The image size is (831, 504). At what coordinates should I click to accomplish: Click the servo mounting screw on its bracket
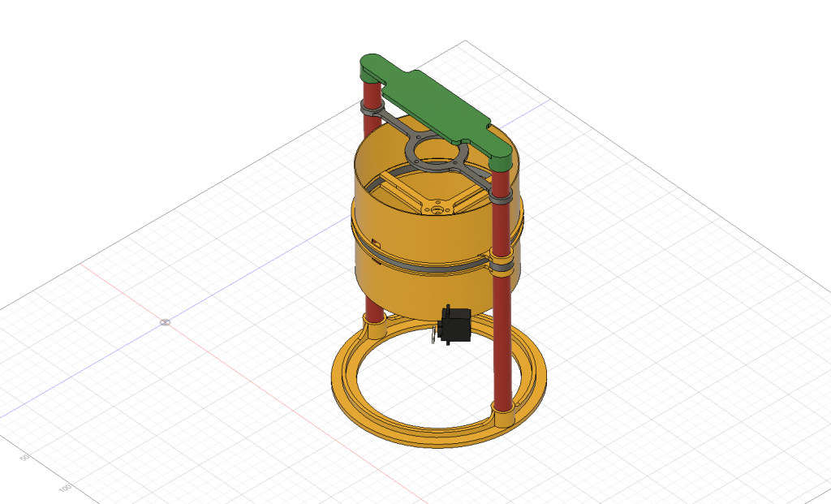click(433, 334)
